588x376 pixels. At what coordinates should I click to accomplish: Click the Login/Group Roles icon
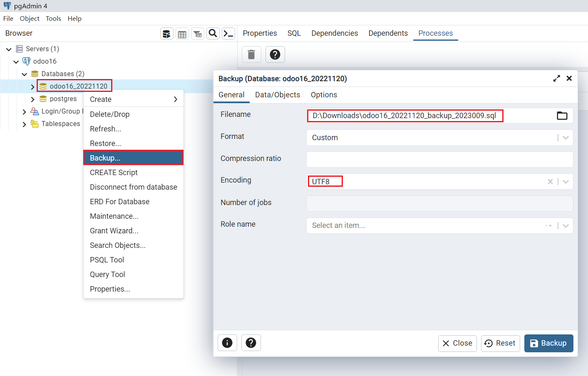pos(35,111)
